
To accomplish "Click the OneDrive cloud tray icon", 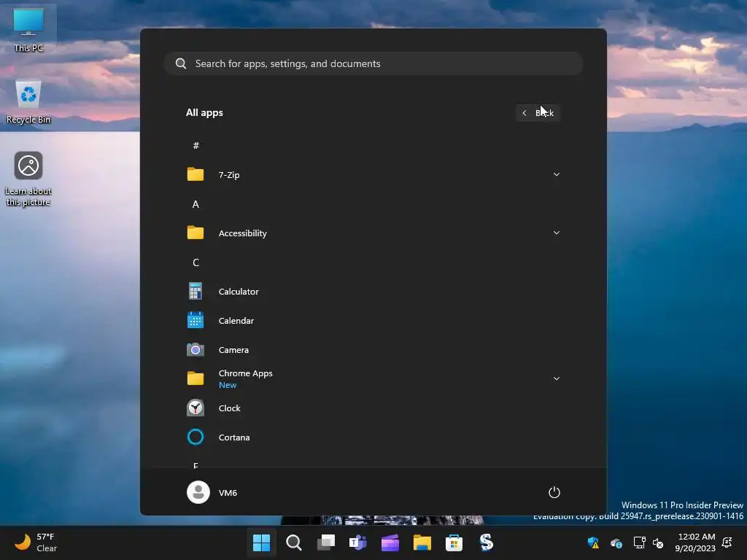I will click(x=616, y=542).
